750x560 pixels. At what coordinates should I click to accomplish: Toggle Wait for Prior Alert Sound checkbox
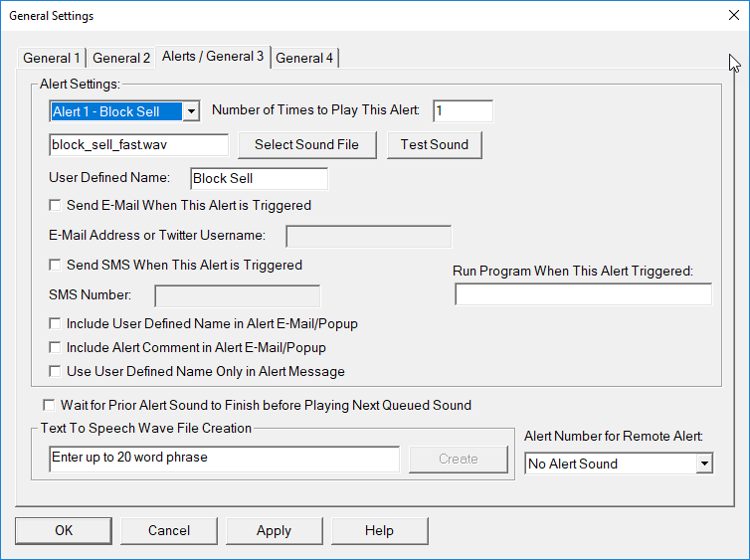[x=50, y=406]
